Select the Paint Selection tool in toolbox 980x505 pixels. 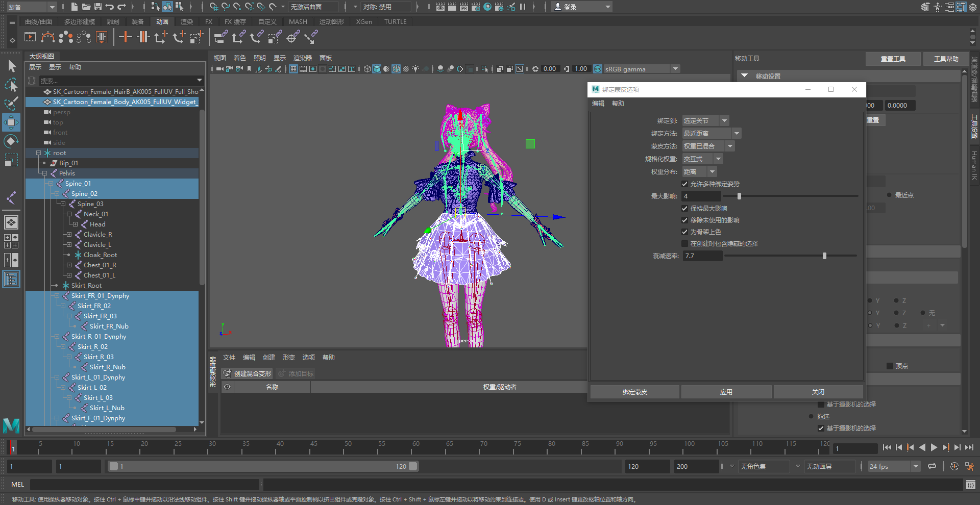click(x=11, y=104)
